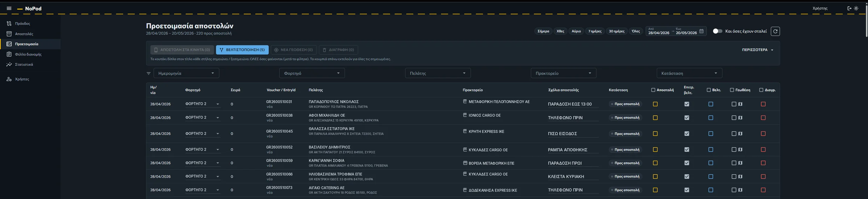Click the map icon in the ΒΑΣΙΛΕΙΟΥ ΔΗΜΗΤΡΙΟΣ row
The width and height of the screenshot is (868, 199).
pyautogui.click(x=740, y=149)
